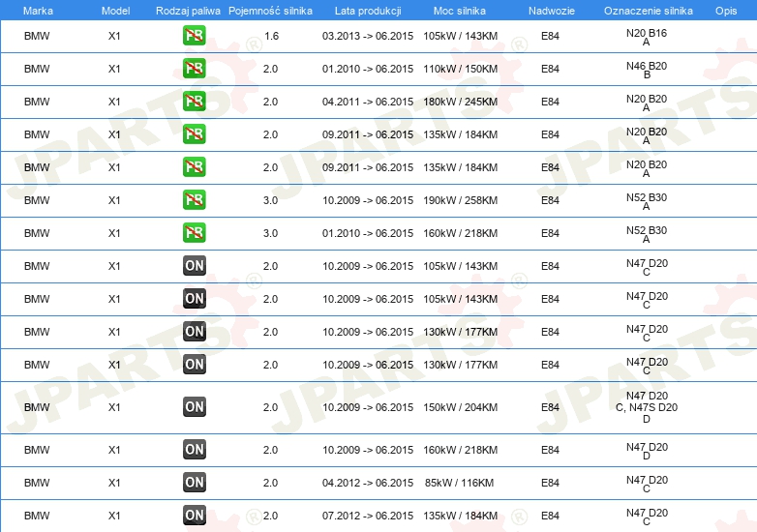Click the PB petrol icon in the 1.6 engine row

pyautogui.click(x=194, y=36)
